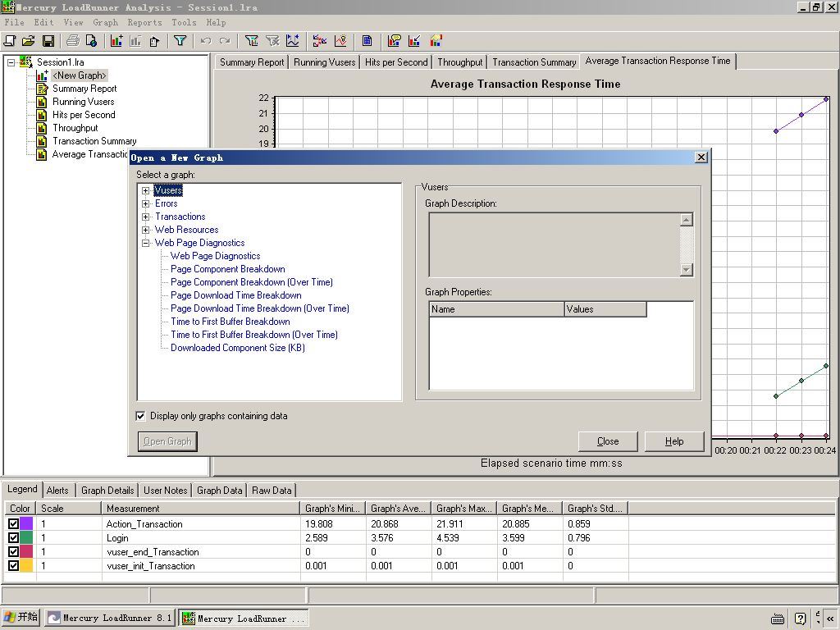
Task: Switch to the Graph Data tab
Action: [x=219, y=491]
